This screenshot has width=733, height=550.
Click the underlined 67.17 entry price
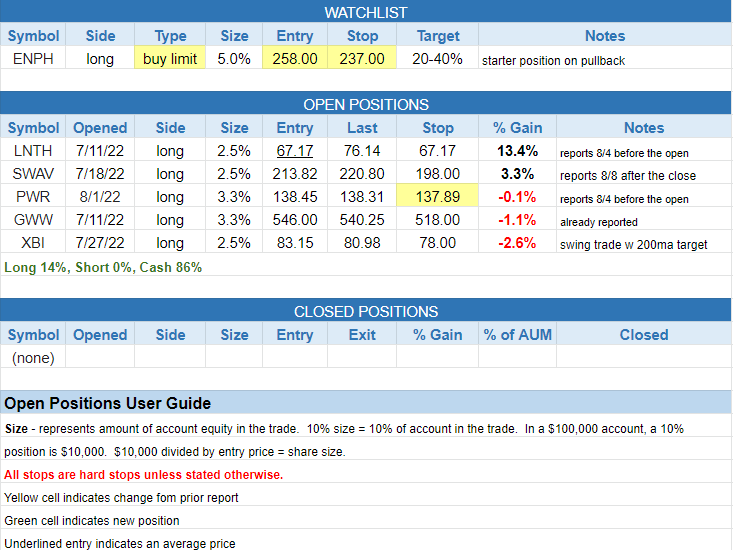click(295, 151)
